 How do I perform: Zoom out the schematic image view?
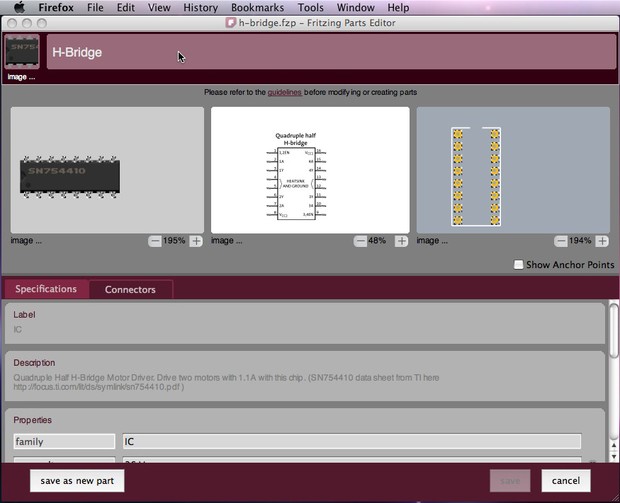pos(360,241)
